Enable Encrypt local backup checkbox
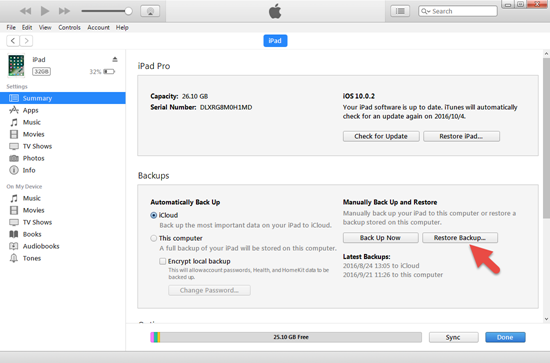Image resolution: width=550 pixels, height=363 pixels. [x=162, y=261]
